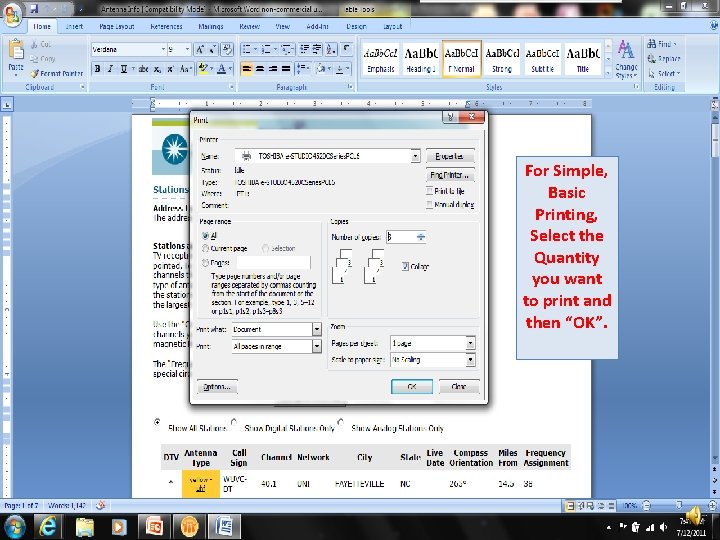Image resolution: width=720 pixels, height=540 pixels.
Task: Click the Sort icon in Paragraph group
Action: [331, 49]
